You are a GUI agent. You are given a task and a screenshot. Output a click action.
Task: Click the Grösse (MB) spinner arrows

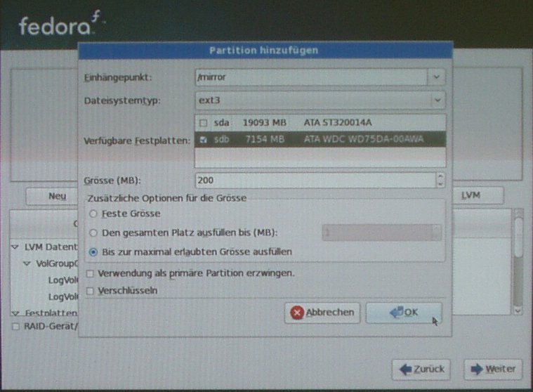(x=440, y=180)
